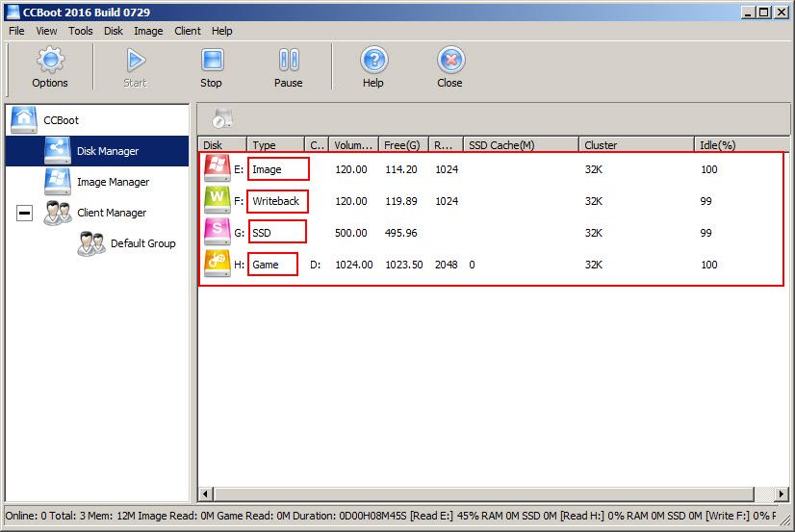The width and height of the screenshot is (795, 532).
Task: Sort by the Cluster column header
Action: 636,145
